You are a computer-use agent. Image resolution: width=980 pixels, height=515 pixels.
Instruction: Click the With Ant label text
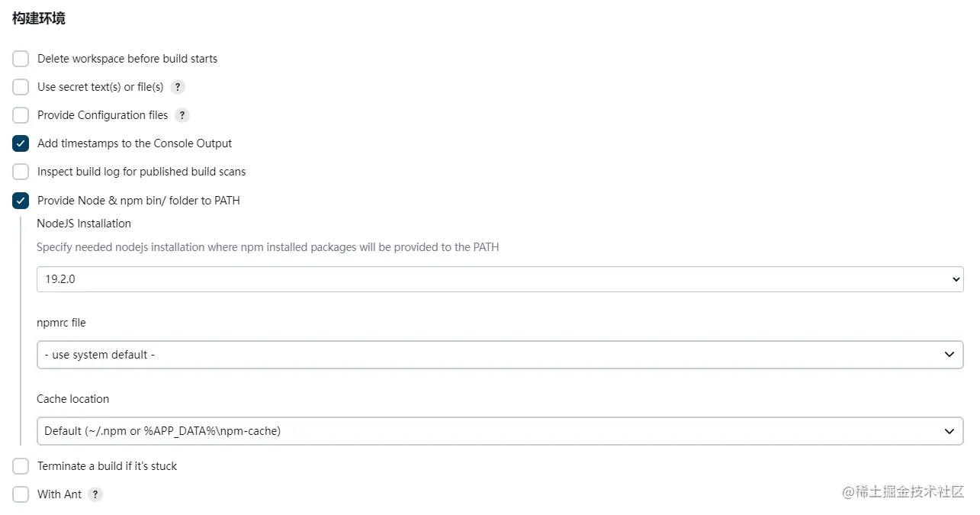coord(59,494)
